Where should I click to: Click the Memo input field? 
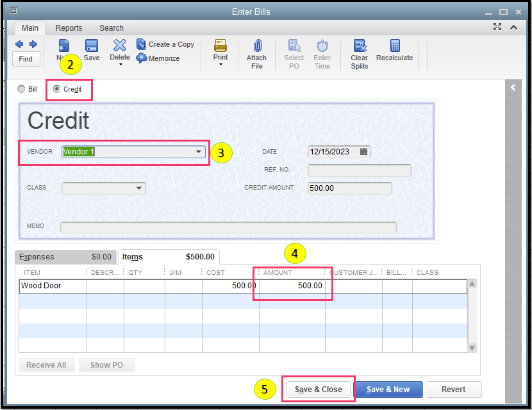(228, 227)
